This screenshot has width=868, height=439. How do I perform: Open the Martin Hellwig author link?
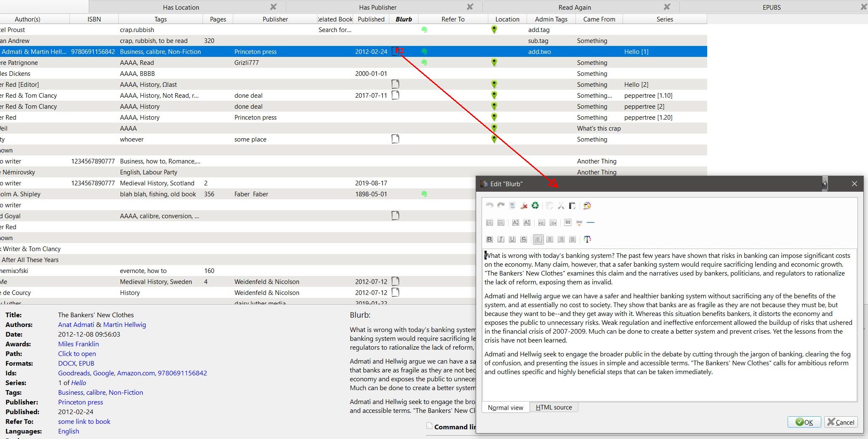click(x=125, y=324)
